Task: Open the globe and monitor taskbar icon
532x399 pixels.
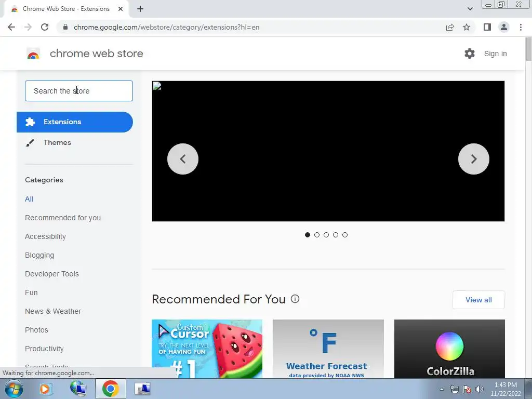Action: 78,389
